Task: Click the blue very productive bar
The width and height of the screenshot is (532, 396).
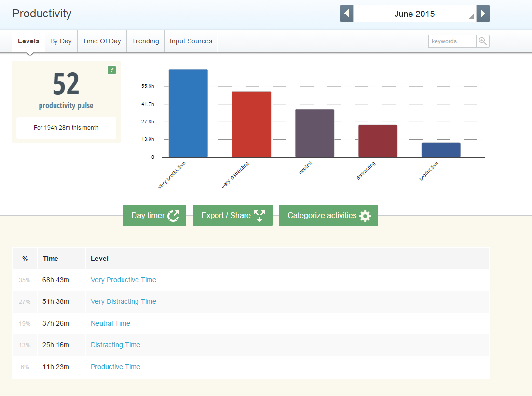Action: 188,113
